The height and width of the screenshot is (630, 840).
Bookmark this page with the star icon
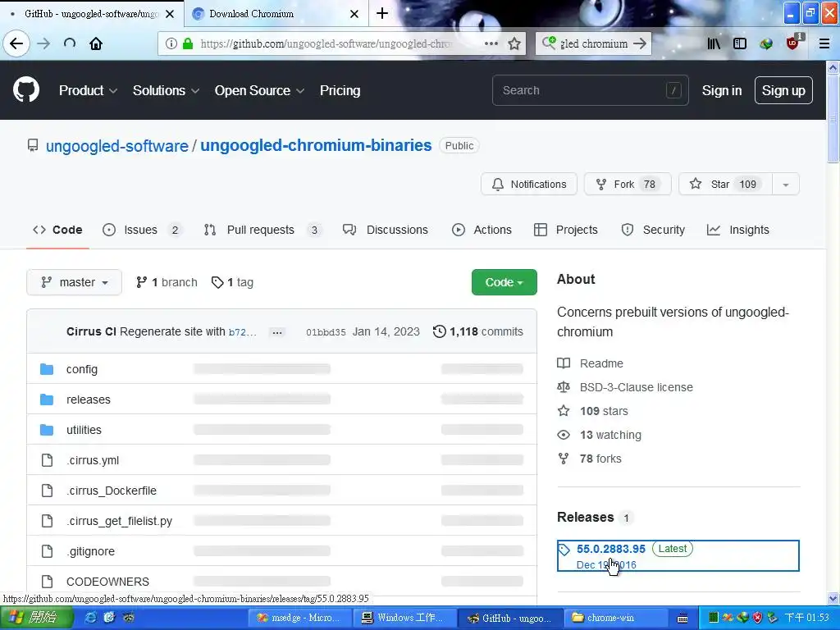pos(514,43)
